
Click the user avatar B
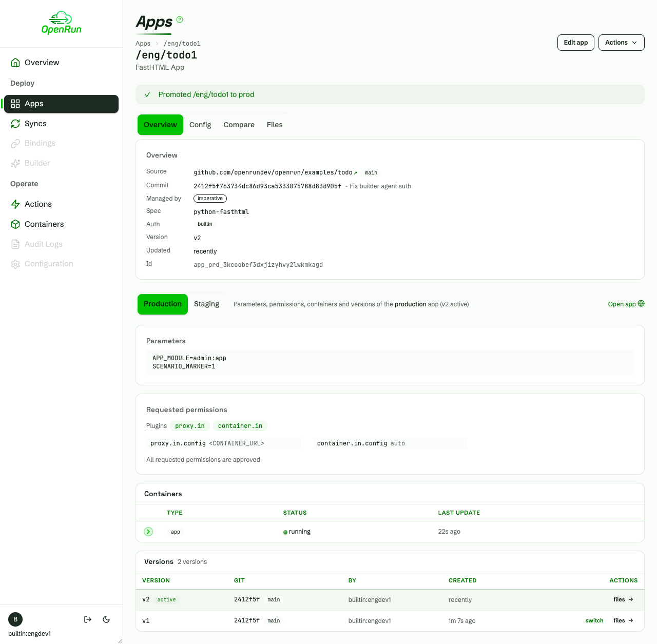tap(15, 619)
